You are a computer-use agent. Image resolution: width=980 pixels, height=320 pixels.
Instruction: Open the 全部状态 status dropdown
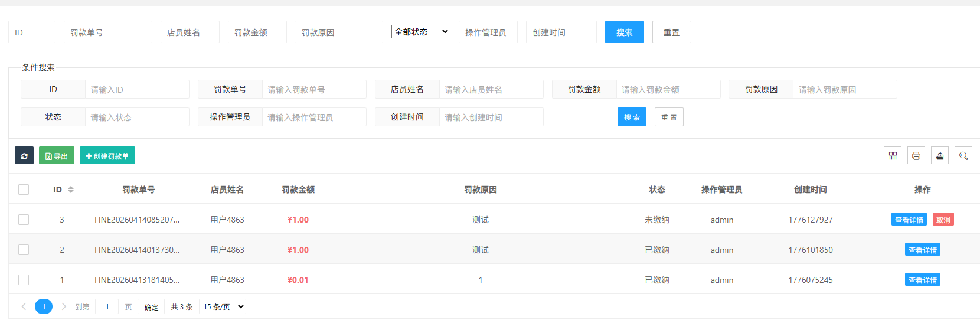pyautogui.click(x=421, y=32)
